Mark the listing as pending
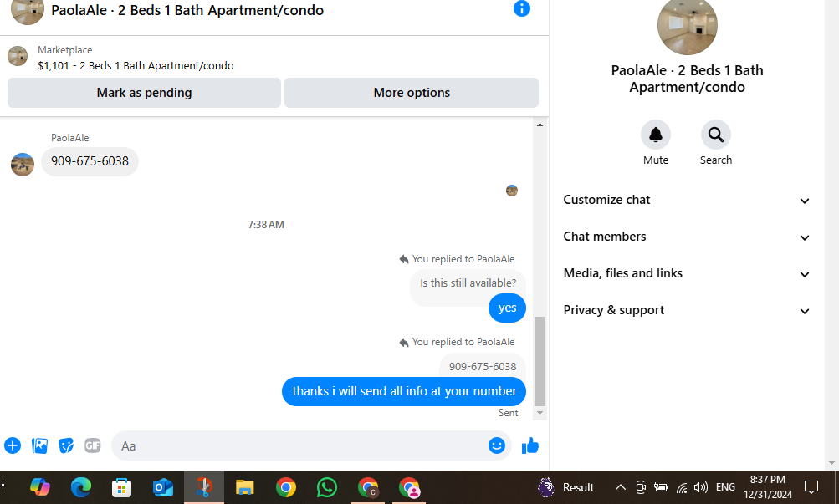 click(x=144, y=93)
